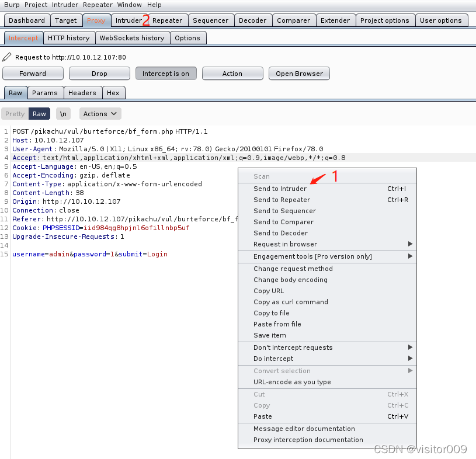This screenshot has width=476, height=459.
Task: Click the Open Browser button
Action: 299,74
